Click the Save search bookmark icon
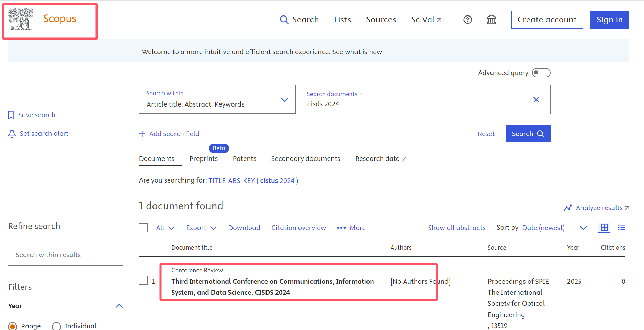Screen dimensions: 644x330 click(11, 115)
